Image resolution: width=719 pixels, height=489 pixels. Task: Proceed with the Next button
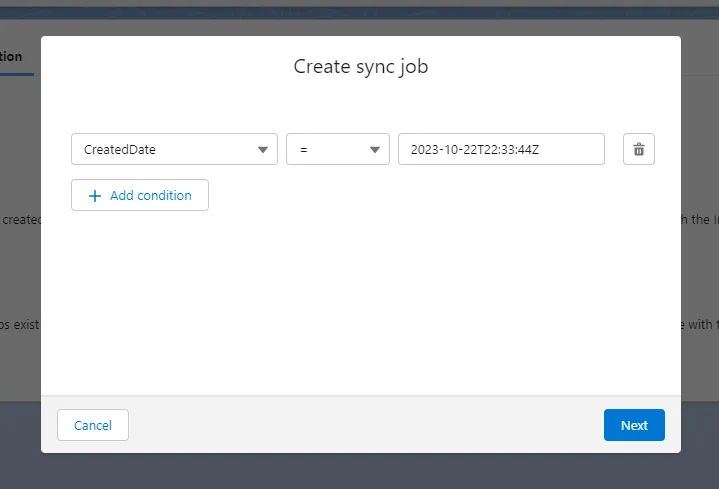(x=634, y=425)
